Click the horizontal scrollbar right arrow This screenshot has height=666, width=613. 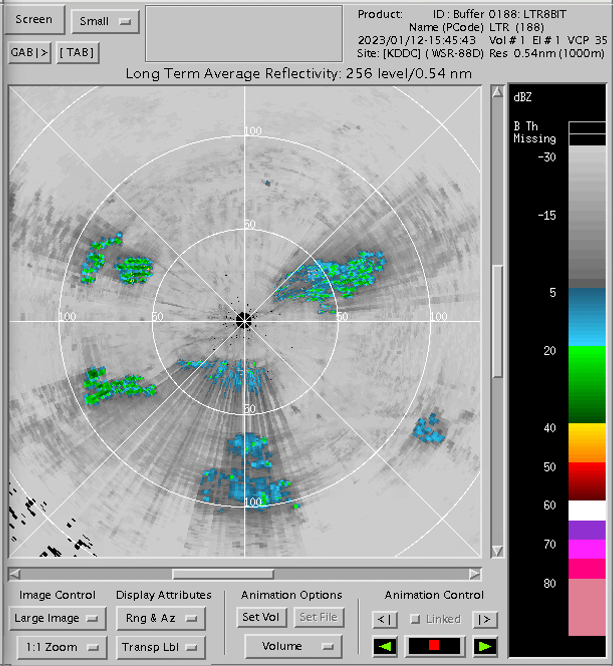(475, 575)
